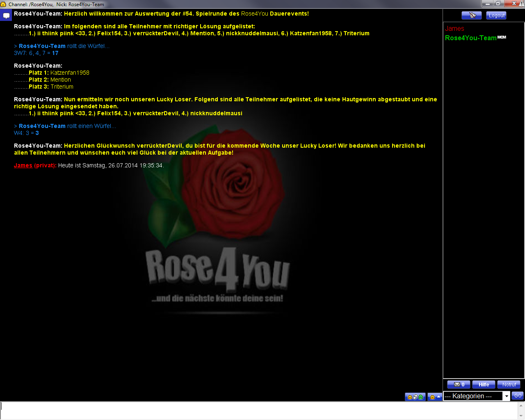Open the Hilfe help button
525x420 pixels.
484,385
